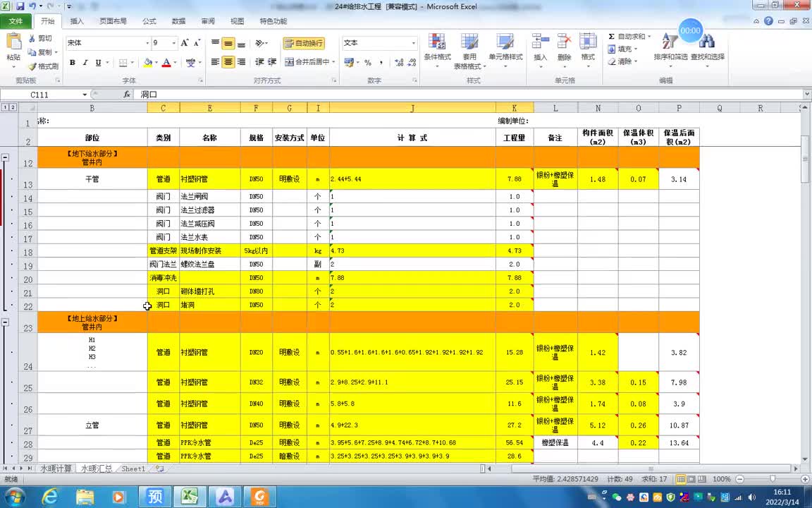Click the red font color A swatch

tap(166, 63)
